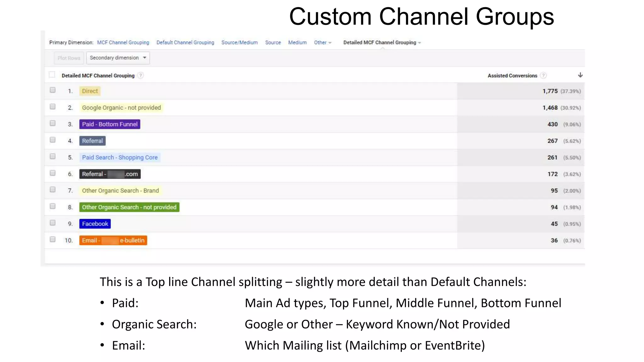
Task: Open Other Organic Search - Brand channel
Action: (x=120, y=191)
